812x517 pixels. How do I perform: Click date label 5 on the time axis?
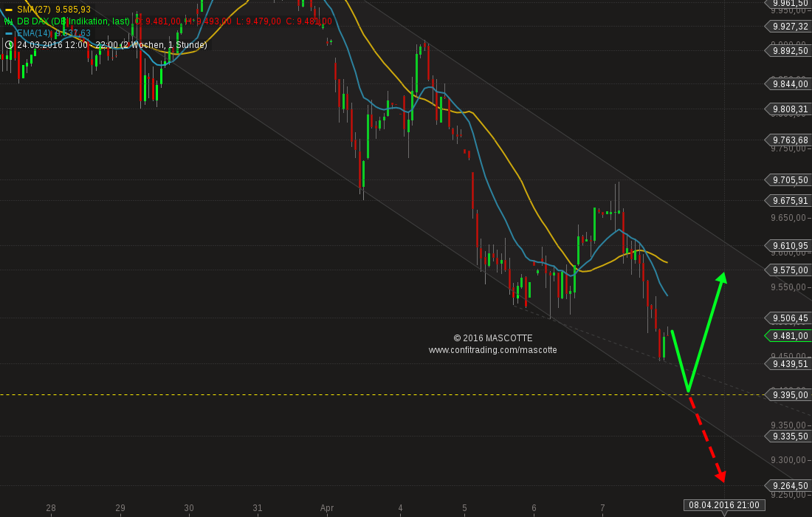464,508
